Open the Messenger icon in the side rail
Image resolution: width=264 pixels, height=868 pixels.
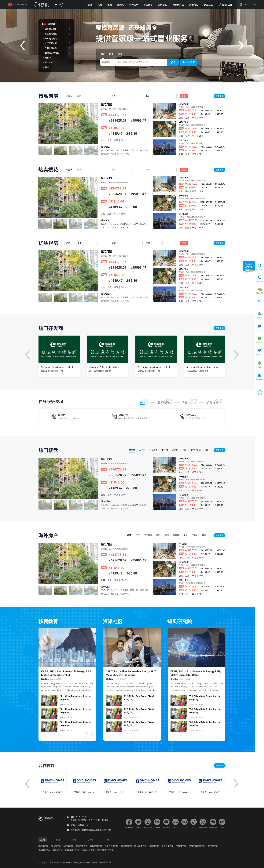pos(259,326)
